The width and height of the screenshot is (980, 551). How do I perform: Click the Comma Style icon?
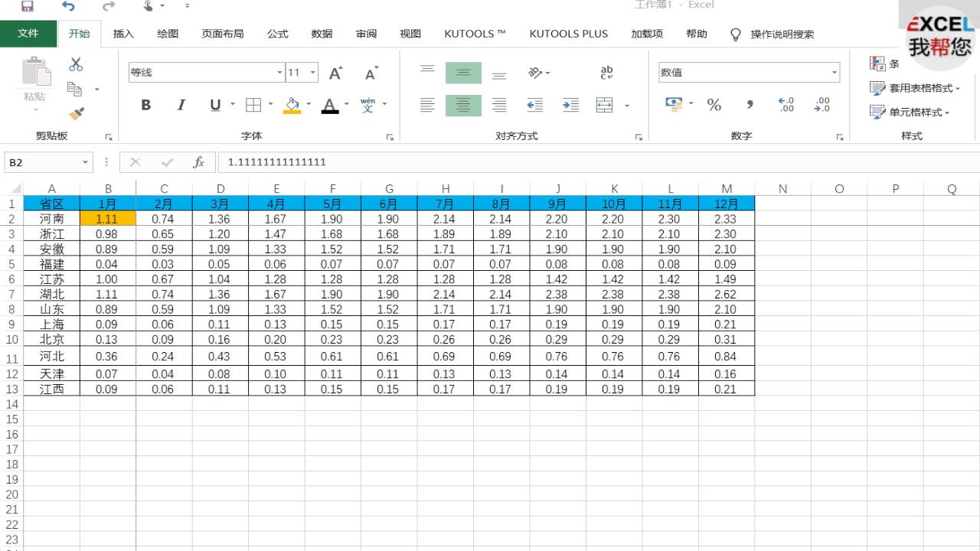tap(749, 105)
